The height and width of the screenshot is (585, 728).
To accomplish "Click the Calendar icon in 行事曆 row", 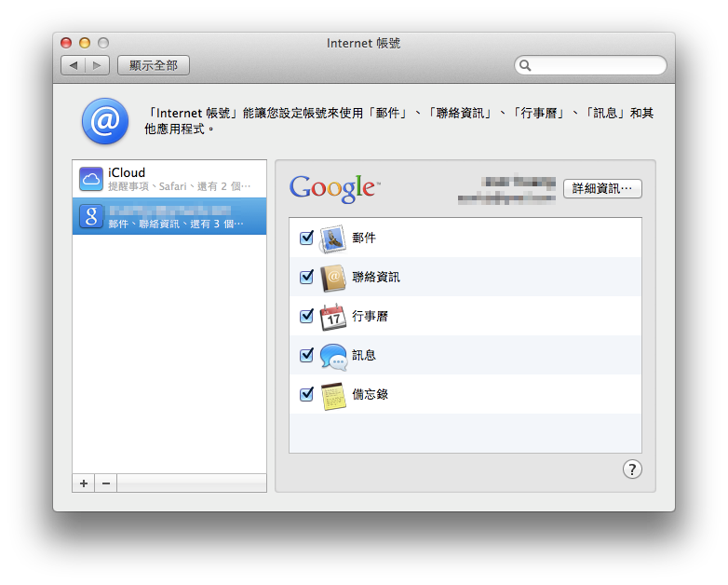I will click(x=333, y=318).
